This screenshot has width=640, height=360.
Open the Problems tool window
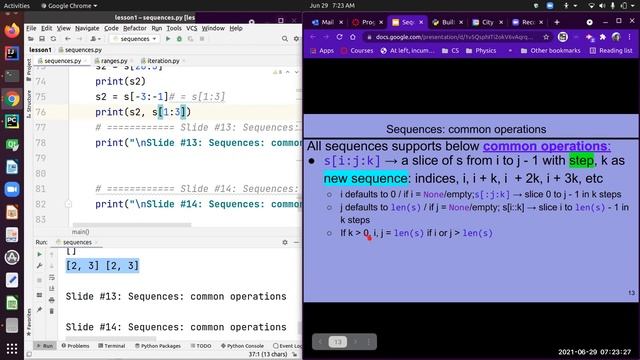(76, 346)
